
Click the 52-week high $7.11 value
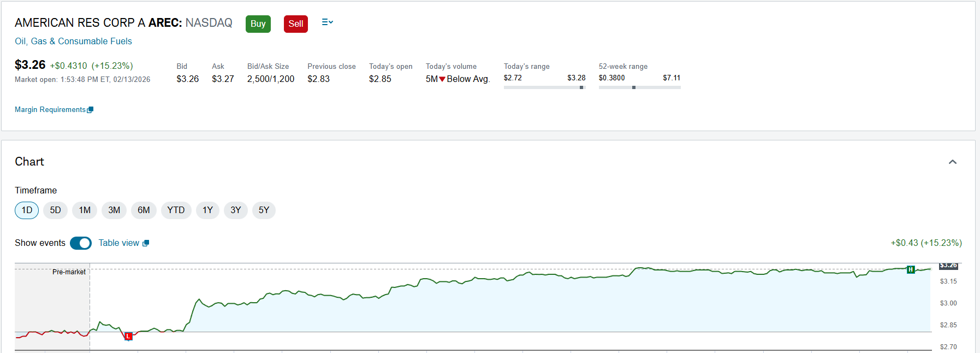point(672,78)
